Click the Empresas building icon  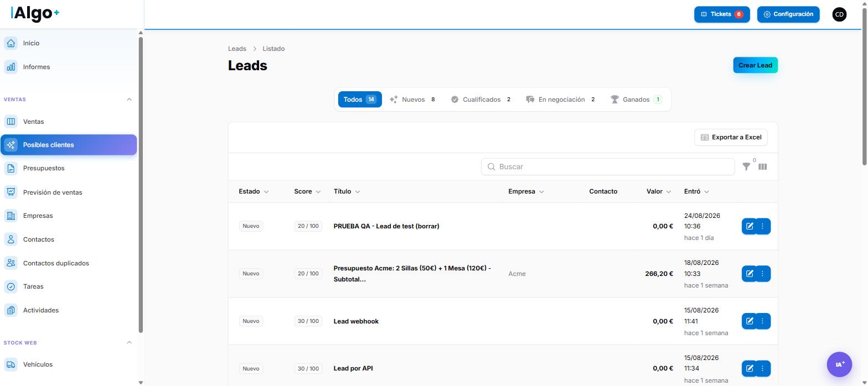pos(11,216)
